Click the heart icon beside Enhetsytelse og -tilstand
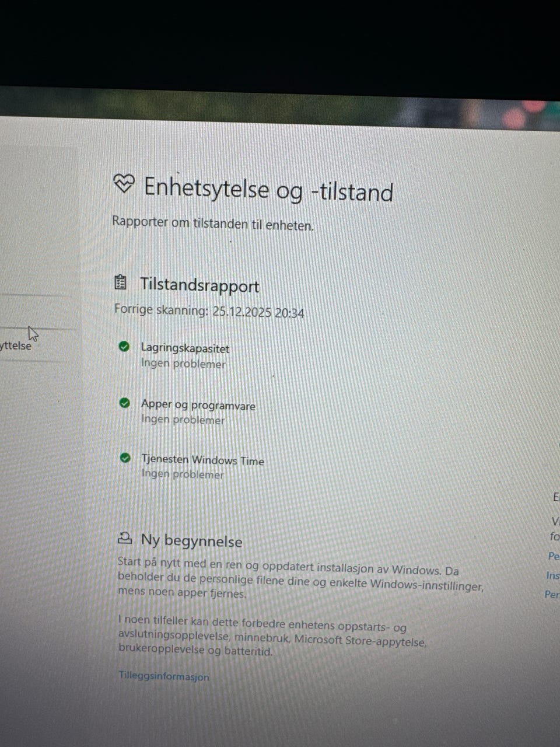The image size is (560, 747). 124,184
